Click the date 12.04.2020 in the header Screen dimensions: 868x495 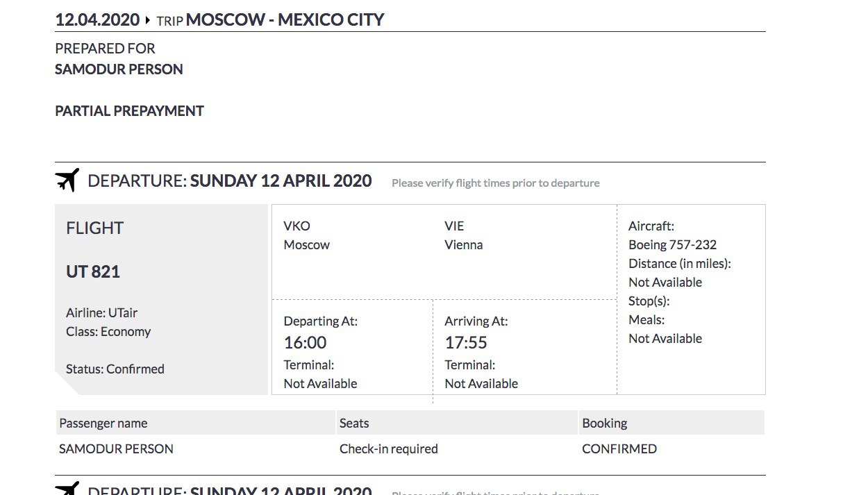pos(97,19)
